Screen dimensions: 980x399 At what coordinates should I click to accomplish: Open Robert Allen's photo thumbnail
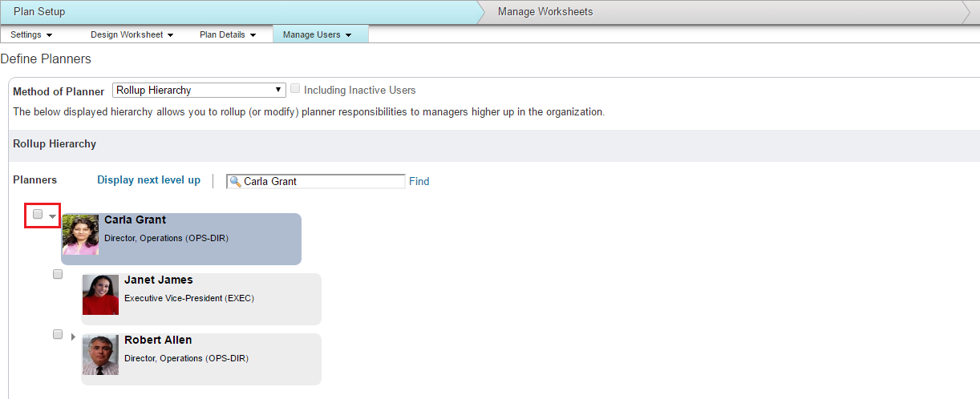click(x=100, y=355)
